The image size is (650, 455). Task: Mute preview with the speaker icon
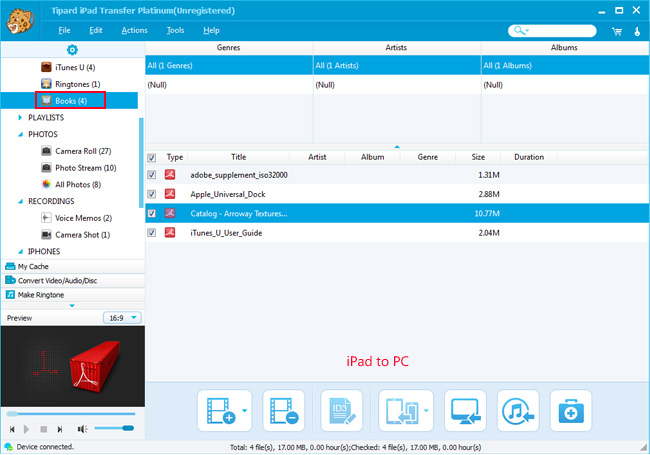pos(82,429)
